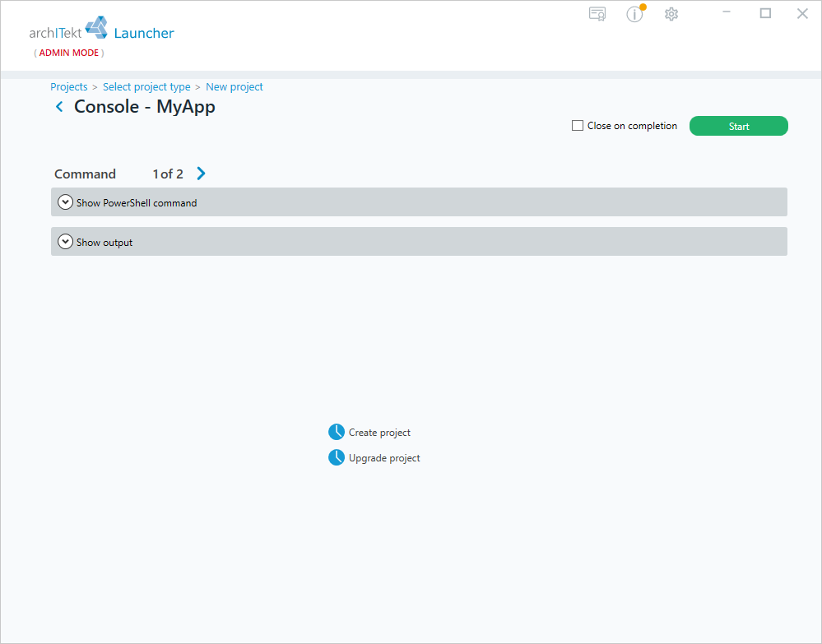Click the Create project step label
This screenshot has width=822, height=644.
379,433
